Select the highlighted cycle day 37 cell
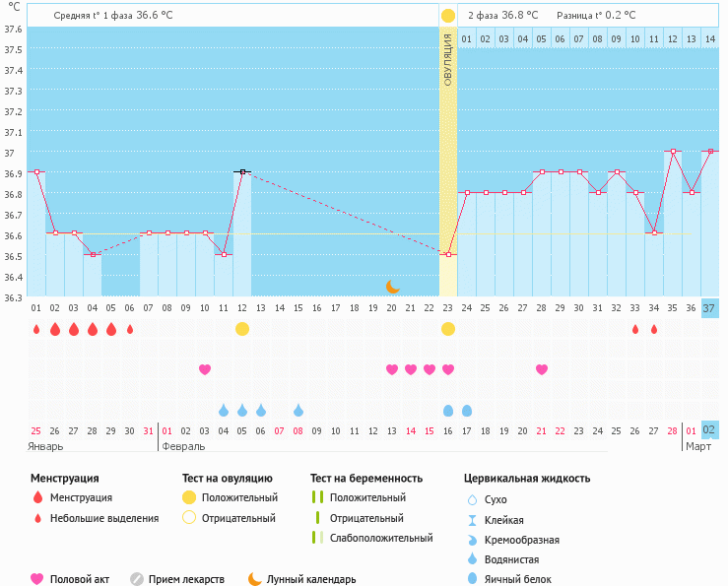This screenshot has width=728, height=586. tap(710, 308)
